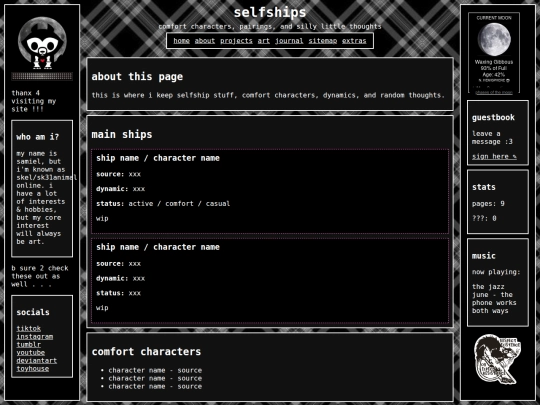Screen dimensions: 540x405
Task: Click the guestbook 'sign here' link
Action: pos(494,156)
